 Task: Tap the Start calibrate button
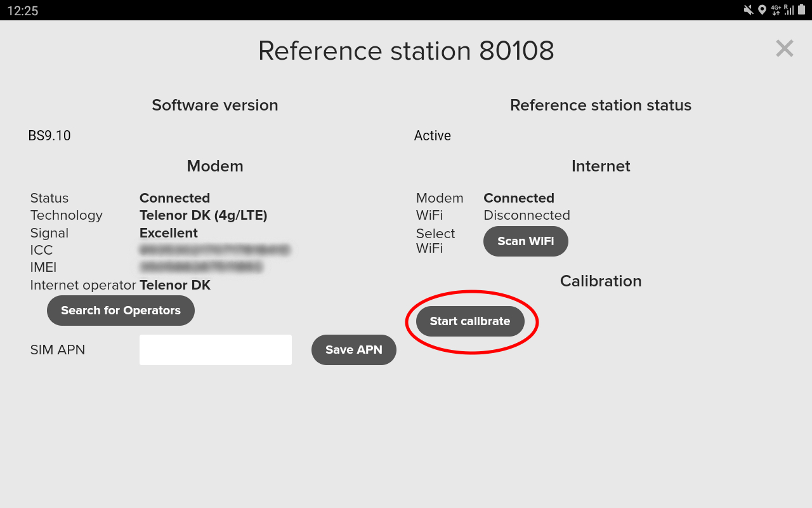(x=470, y=321)
